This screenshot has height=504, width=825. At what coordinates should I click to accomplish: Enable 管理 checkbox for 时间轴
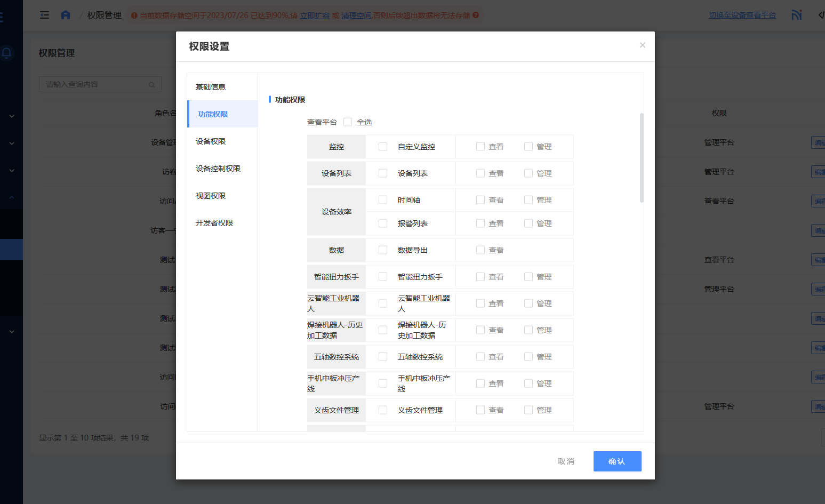click(x=528, y=200)
